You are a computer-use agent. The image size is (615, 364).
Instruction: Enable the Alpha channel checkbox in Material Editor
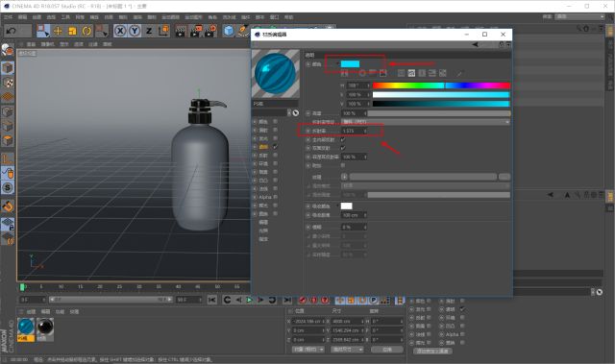276,197
